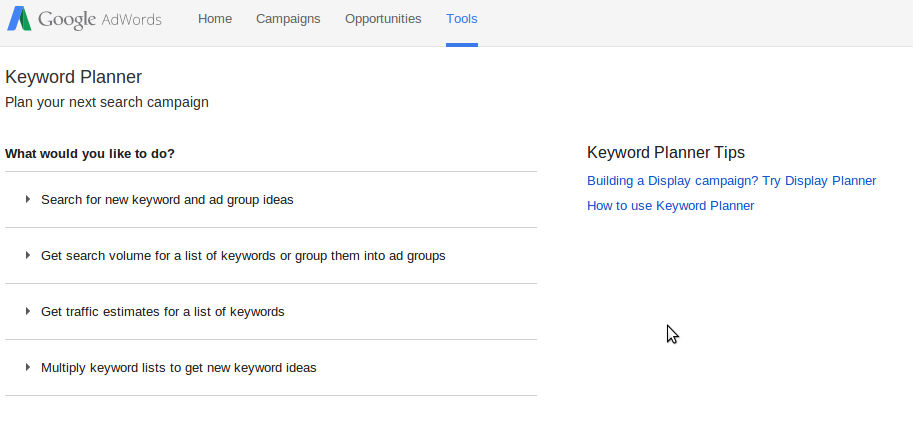The height and width of the screenshot is (433, 913).
Task: Switch to the Opportunities tab
Action: click(383, 19)
